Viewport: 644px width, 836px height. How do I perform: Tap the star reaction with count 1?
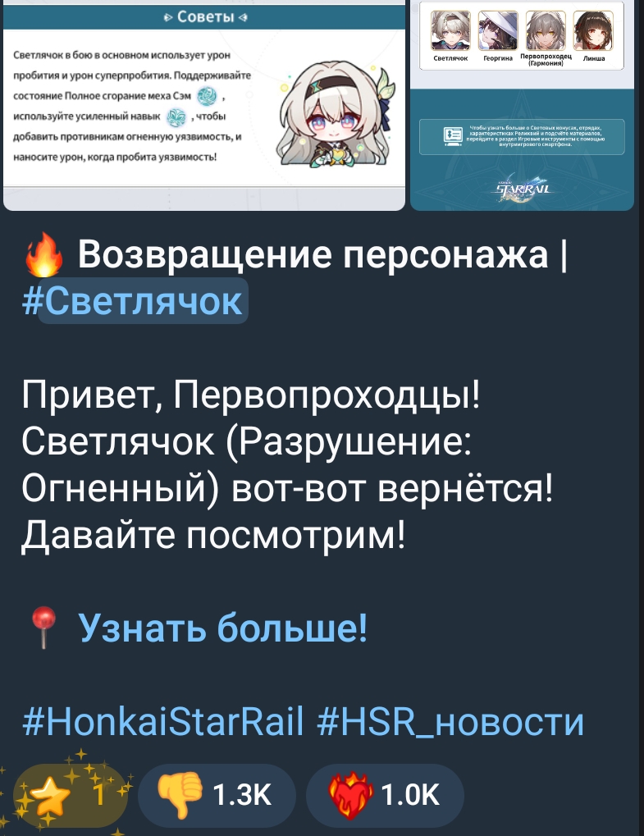click(70, 796)
